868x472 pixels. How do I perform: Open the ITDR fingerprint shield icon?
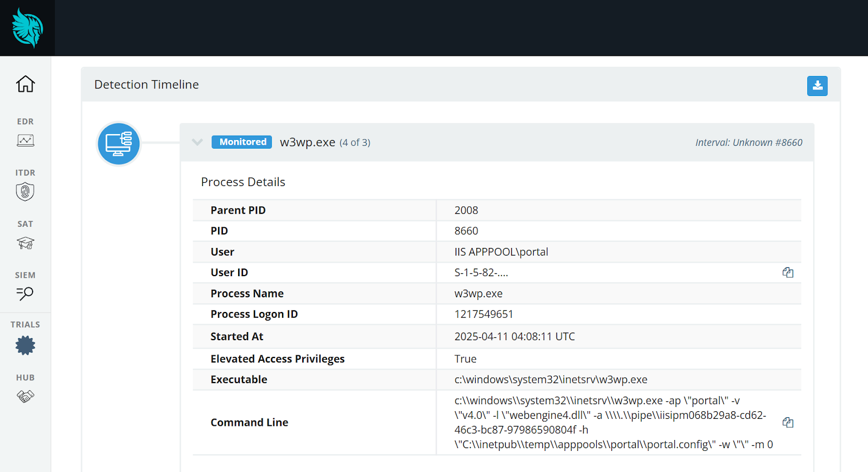pos(25,192)
